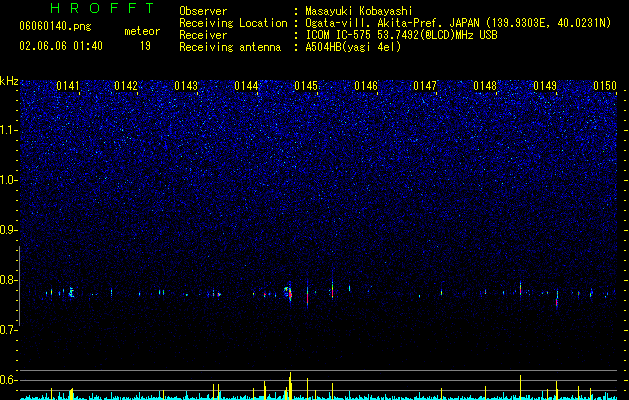Click the red meteor echo below 0149 marker
The width and height of the screenshot is (629, 400).
pyautogui.click(x=557, y=302)
